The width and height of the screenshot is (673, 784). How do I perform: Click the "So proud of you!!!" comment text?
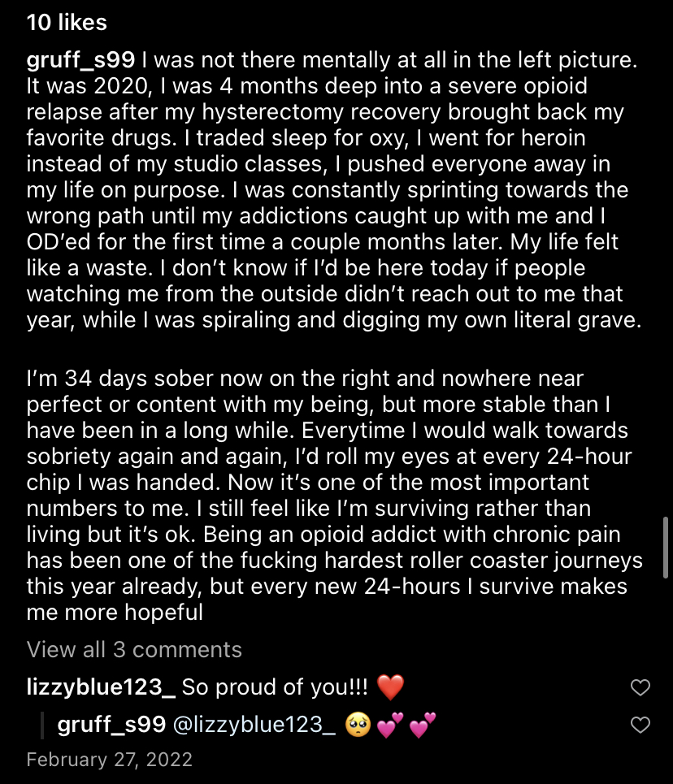click(275, 688)
